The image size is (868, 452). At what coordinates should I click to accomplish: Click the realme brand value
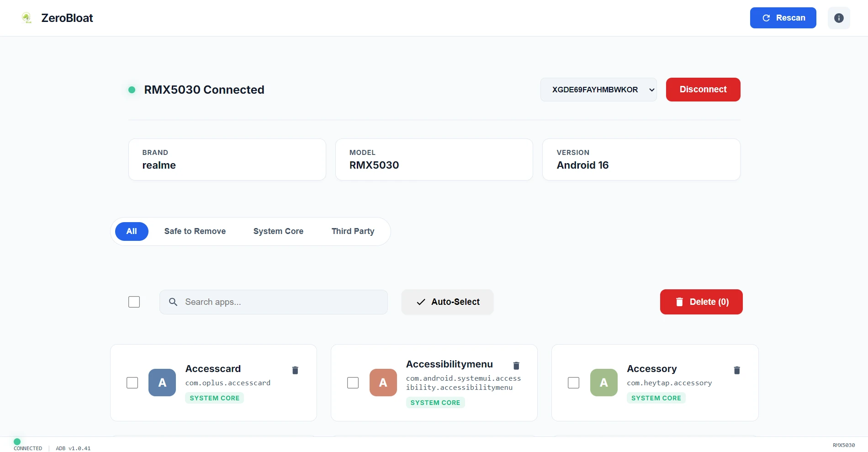[x=159, y=165]
